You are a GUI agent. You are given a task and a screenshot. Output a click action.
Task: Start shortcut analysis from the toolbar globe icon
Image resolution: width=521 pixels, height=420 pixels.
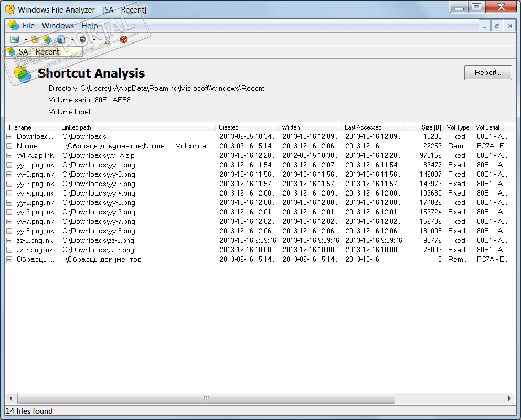pyautogui.click(x=47, y=39)
